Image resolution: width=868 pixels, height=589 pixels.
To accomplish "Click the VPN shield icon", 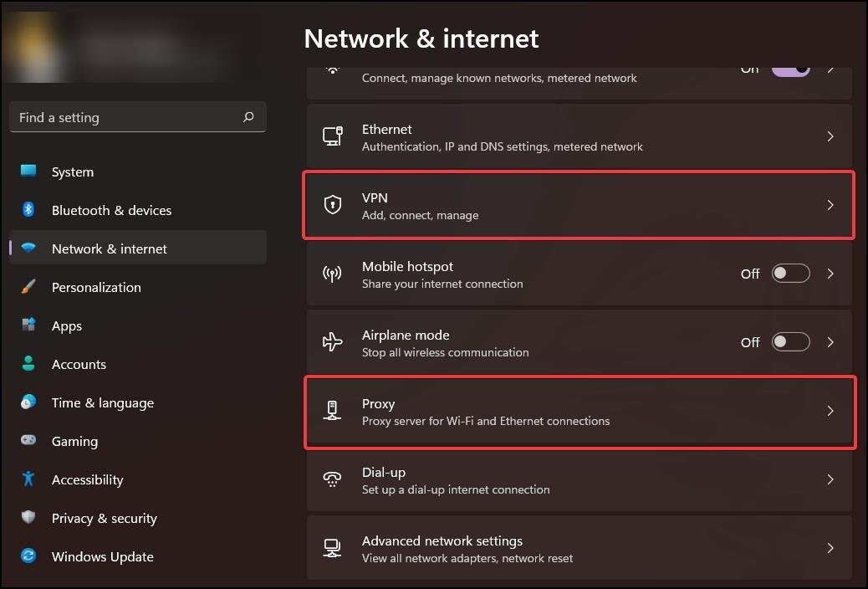I will point(332,204).
